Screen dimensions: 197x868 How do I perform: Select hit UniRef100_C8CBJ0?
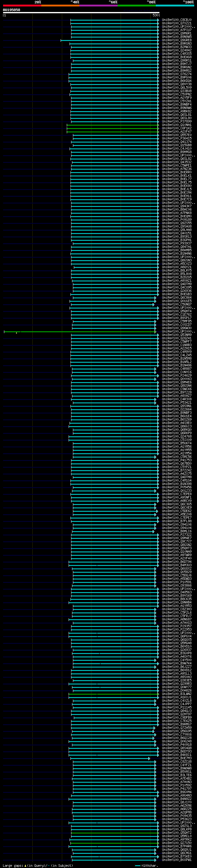[177, 20]
